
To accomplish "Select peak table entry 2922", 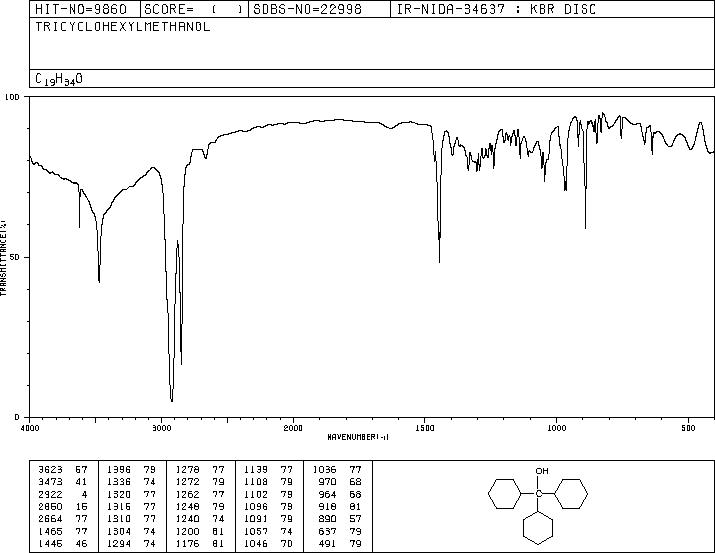I will click(x=62, y=494).
